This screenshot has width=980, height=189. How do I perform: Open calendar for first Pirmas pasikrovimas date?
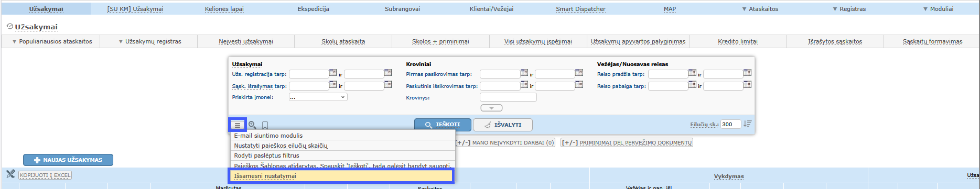pos(524,73)
